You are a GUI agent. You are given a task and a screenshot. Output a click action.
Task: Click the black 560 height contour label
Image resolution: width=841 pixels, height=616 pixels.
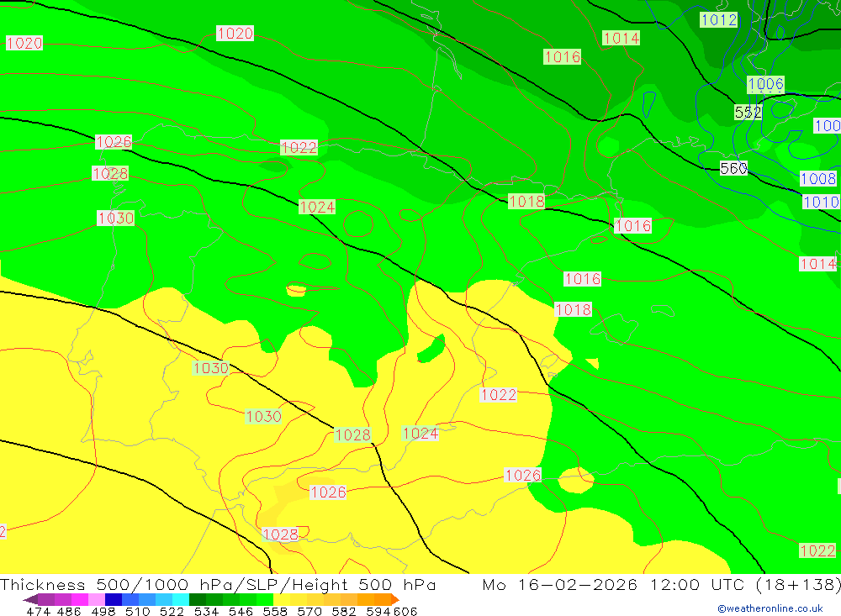click(733, 168)
